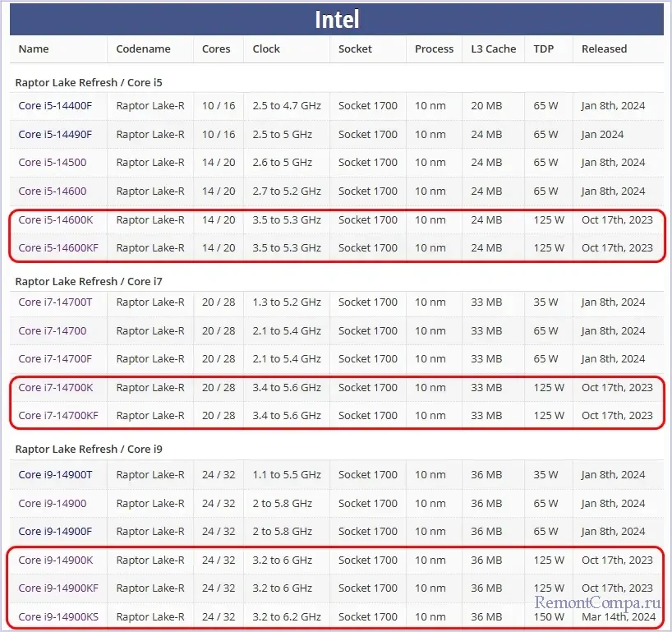This screenshot has height=632, width=672.
Task: Click the Core i9-14900T link
Action: [55, 475]
